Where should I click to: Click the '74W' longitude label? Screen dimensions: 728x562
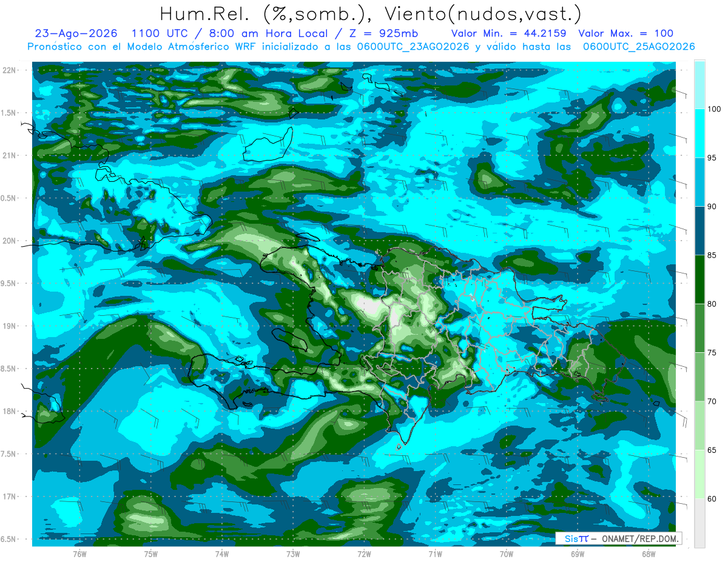pyautogui.click(x=222, y=554)
